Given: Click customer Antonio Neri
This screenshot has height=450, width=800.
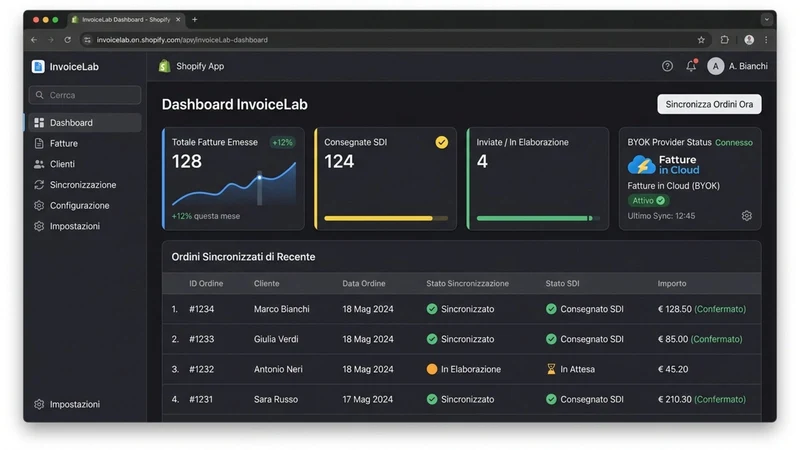Looking at the screenshot, I should (x=278, y=369).
